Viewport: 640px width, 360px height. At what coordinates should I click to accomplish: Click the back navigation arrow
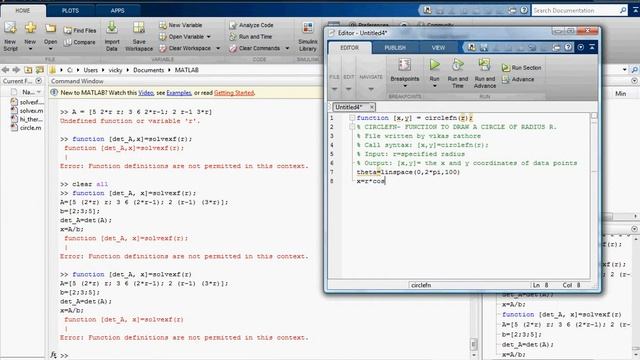[6, 70]
